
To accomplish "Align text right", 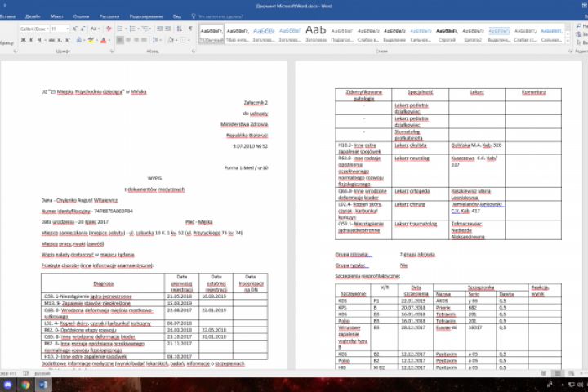I will click(136, 40).
